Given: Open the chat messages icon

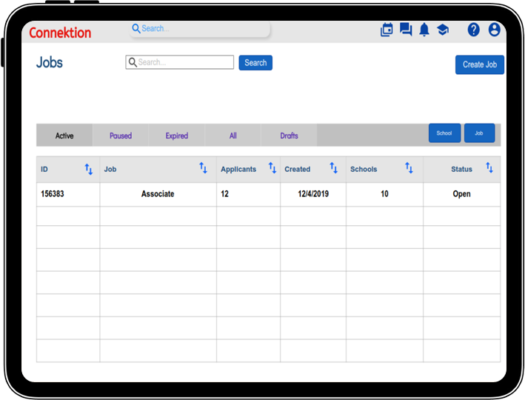Looking at the screenshot, I should point(406,29).
